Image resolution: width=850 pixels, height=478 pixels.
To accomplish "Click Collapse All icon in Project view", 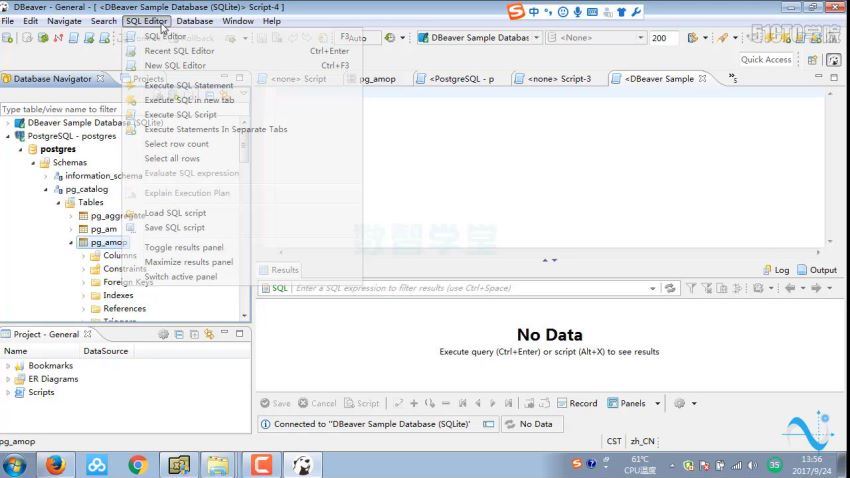I will tap(179, 334).
